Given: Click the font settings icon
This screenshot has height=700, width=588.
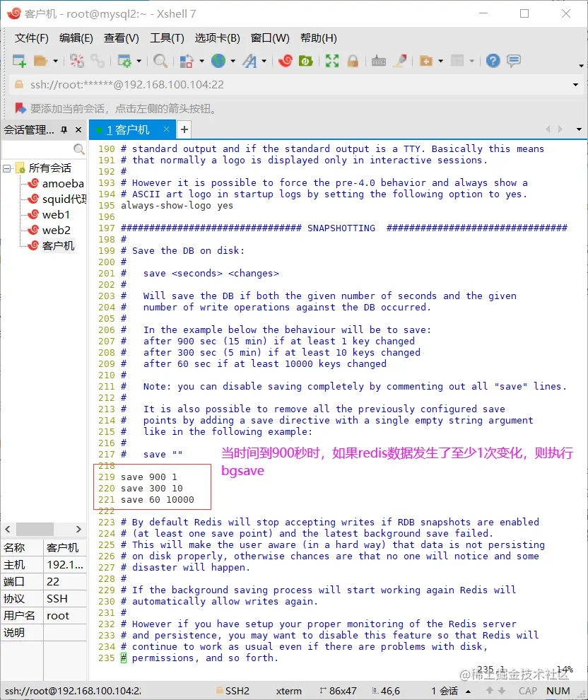Looking at the screenshot, I should click(250, 61).
